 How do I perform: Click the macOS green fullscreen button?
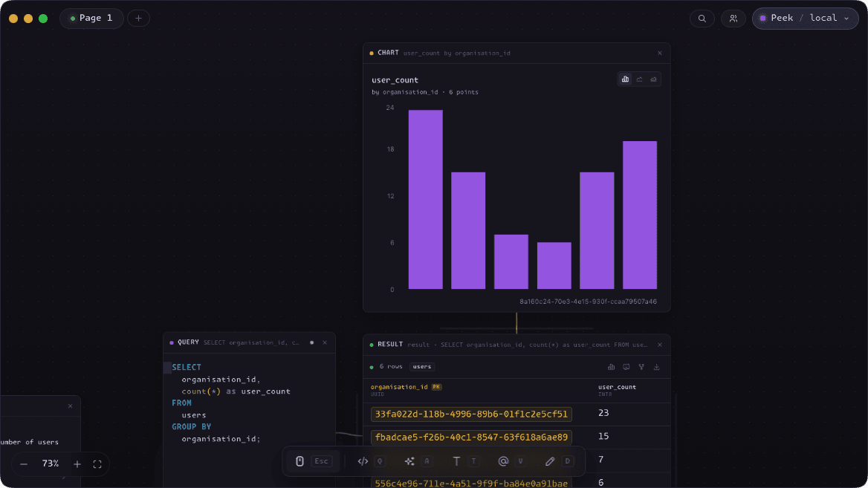(43, 19)
